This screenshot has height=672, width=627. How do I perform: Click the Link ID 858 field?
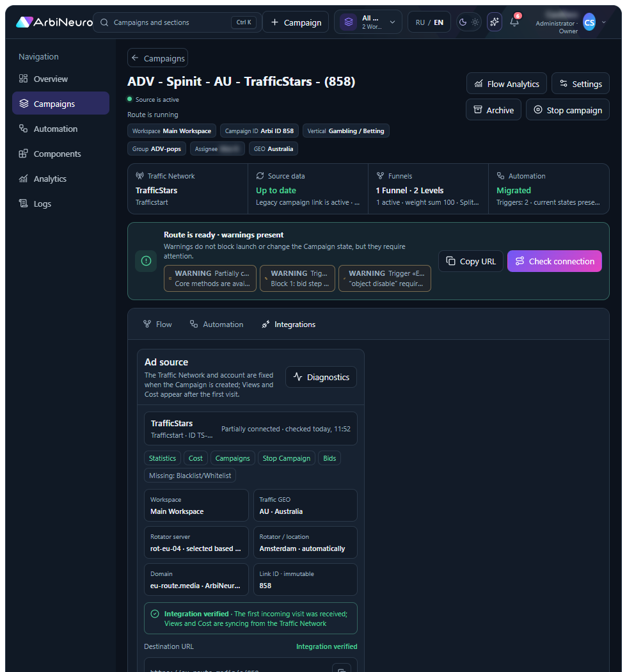305,579
